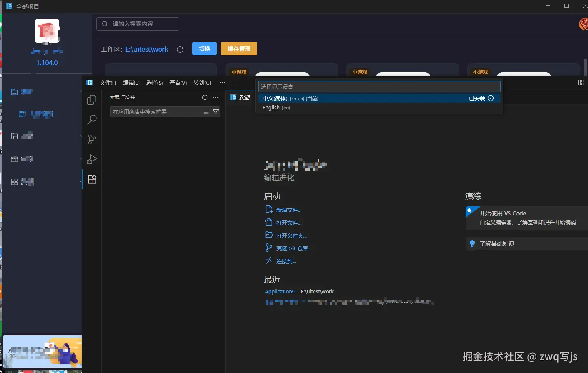The width and height of the screenshot is (588, 373).
Task: Click the launcher project list scrollbar
Action: (x=585, y=67)
